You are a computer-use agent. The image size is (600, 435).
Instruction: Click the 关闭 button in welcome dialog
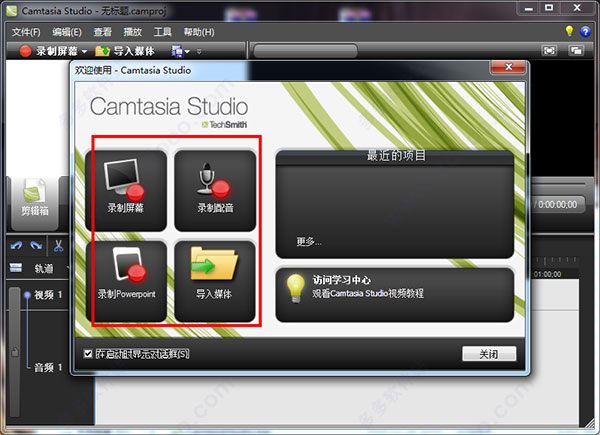click(489, 354)
